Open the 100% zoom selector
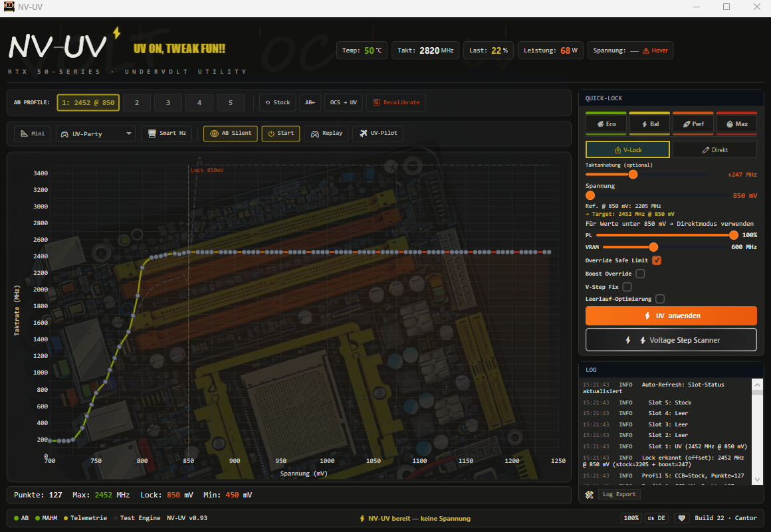 tap(631, 518)
